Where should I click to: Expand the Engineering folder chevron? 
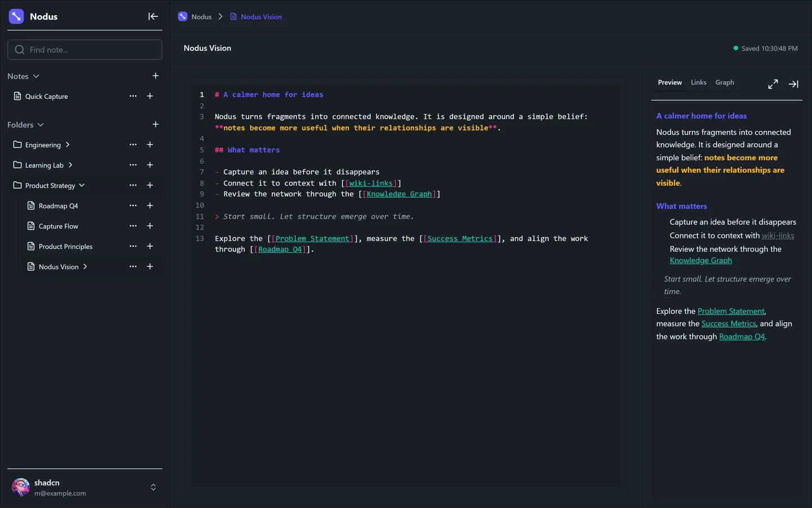tap(68, 144)
